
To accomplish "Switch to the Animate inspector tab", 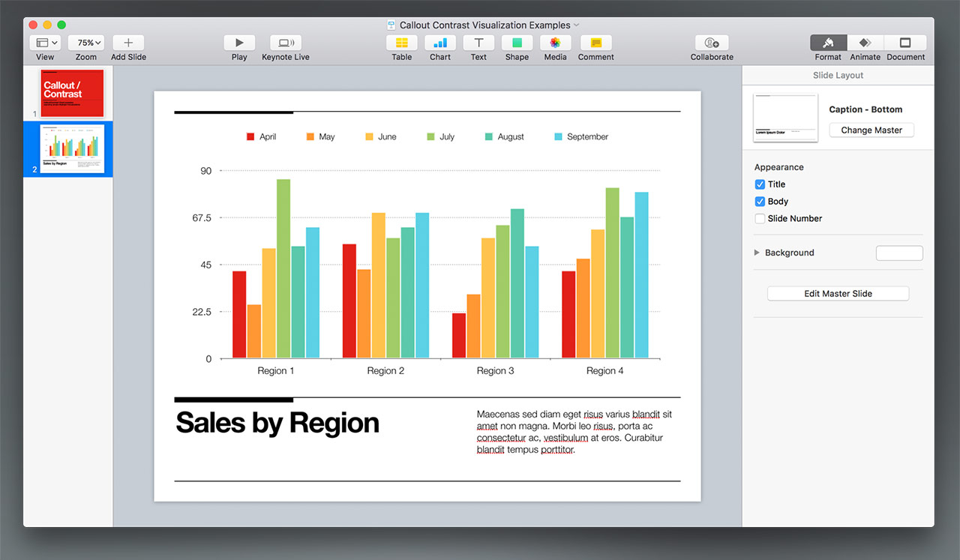I will 865,43.
